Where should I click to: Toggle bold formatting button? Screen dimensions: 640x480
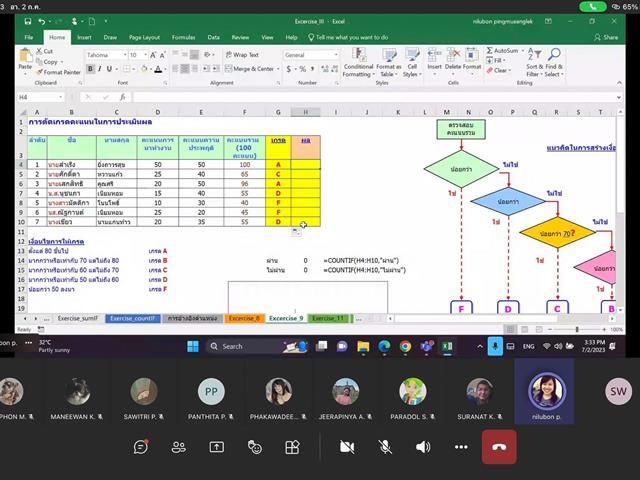coord(90,69)
